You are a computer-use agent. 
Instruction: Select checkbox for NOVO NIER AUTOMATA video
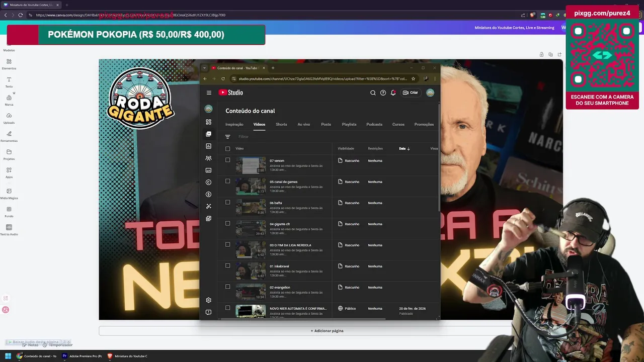(x=227, y=308)
